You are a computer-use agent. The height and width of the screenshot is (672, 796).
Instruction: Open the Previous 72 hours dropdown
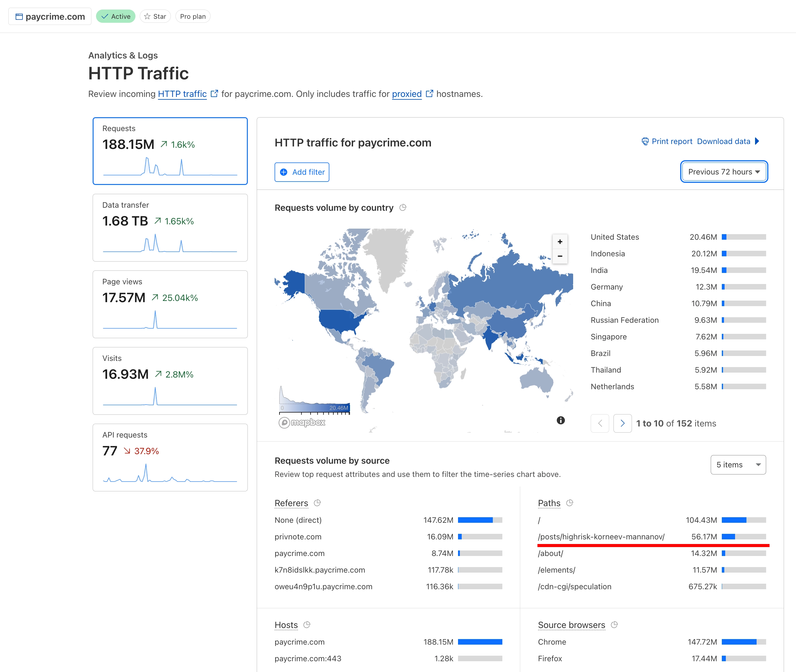723,171
